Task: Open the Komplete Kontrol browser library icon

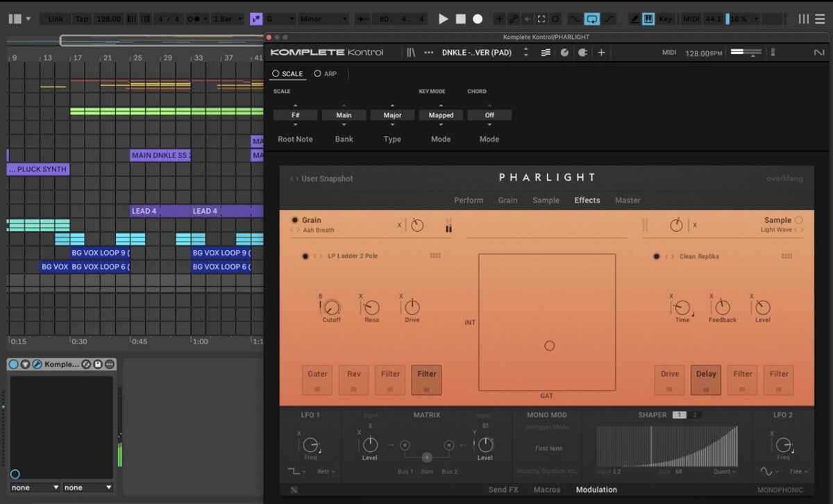Action: (411, 53)
